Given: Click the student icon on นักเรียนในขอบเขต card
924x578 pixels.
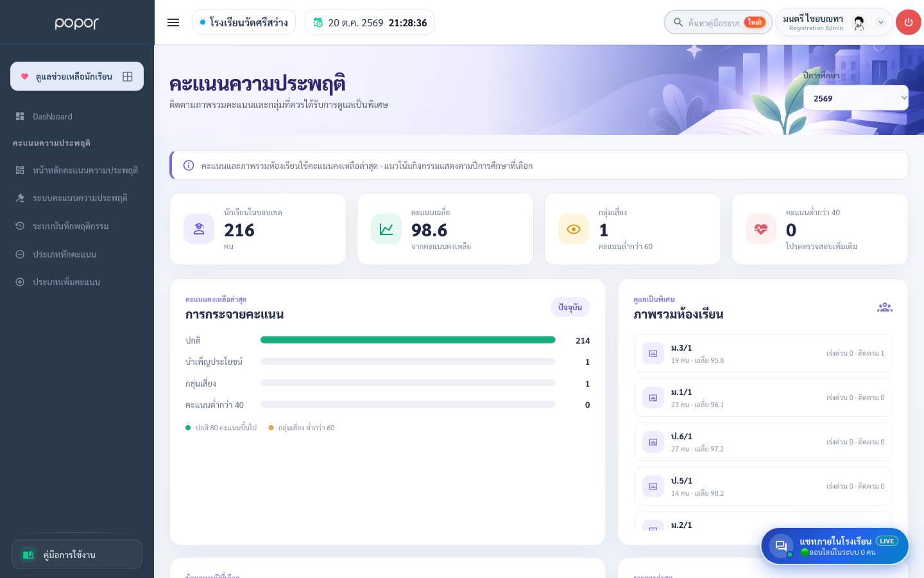Looking at the screenshot, I should [x=199, y=229].
